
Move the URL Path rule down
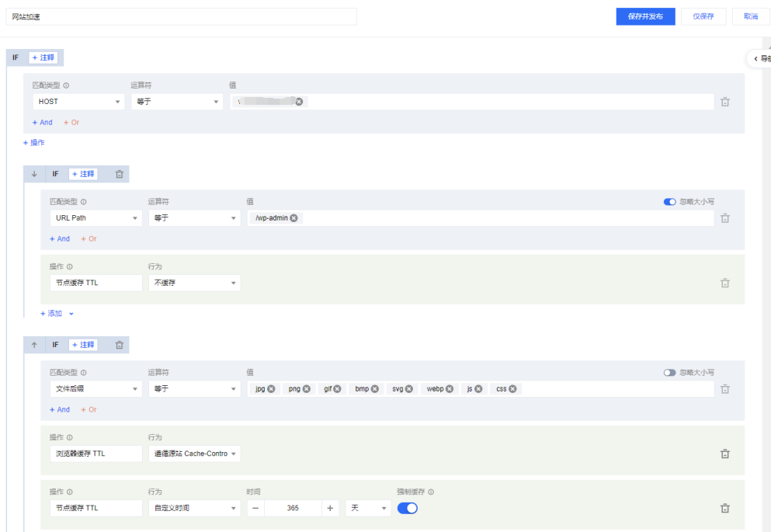[x=33, y=173]
